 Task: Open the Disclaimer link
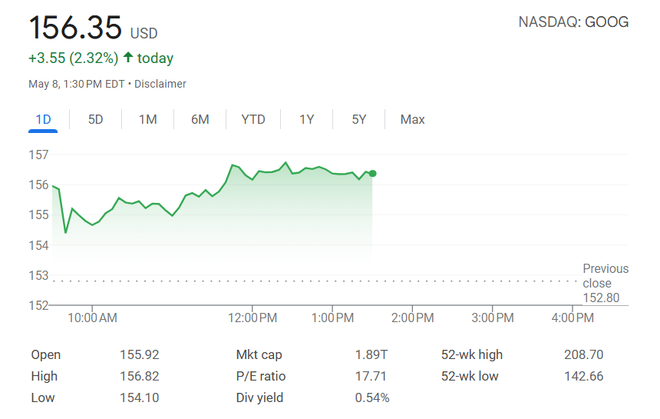(x=160, y=84)
